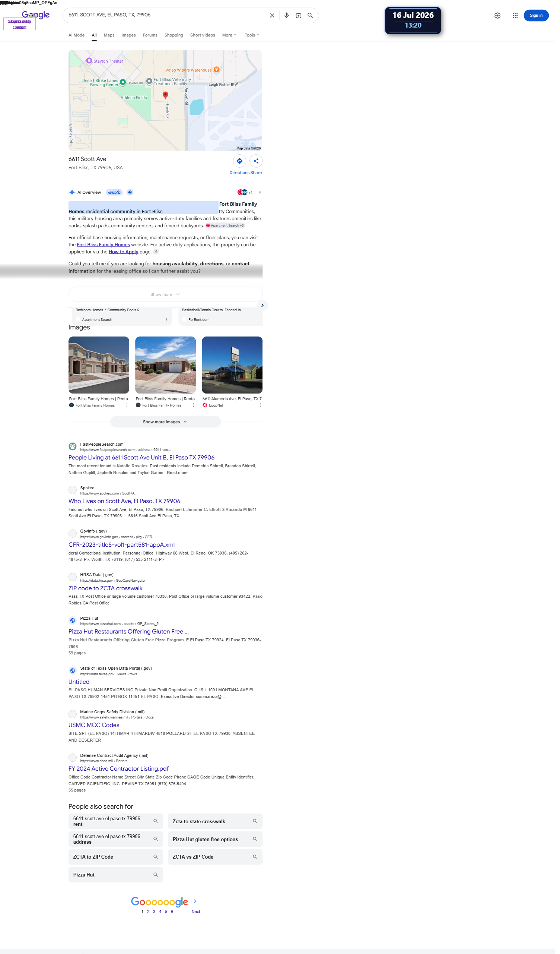560x954 pixels.
Task: Search 'ZCTA vs ZIP Code' suggestion
Action: [x=217, y=864]
